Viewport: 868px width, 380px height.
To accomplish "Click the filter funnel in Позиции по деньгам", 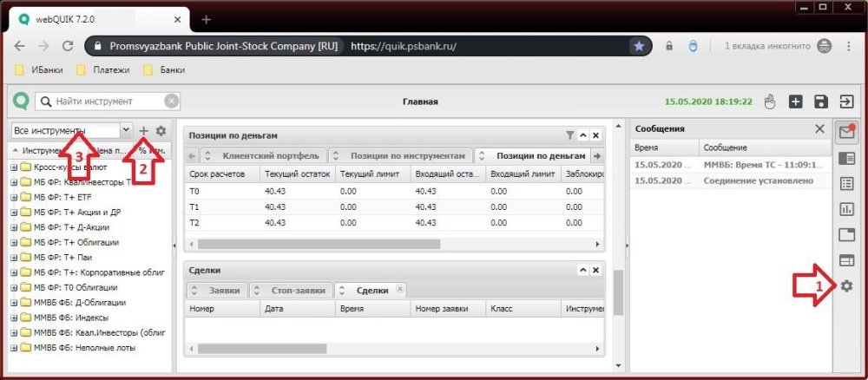I will (x=569, y=135).
